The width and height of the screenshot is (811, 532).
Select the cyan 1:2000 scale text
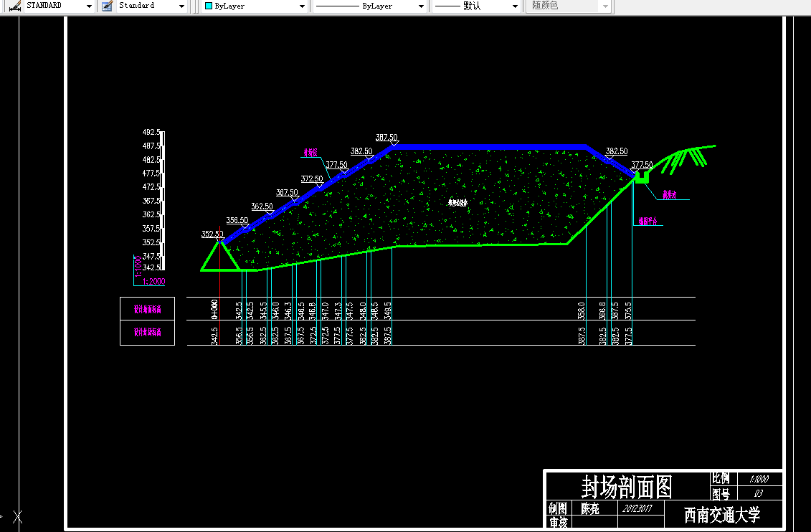pyautogui.click(x=153, y=281)
